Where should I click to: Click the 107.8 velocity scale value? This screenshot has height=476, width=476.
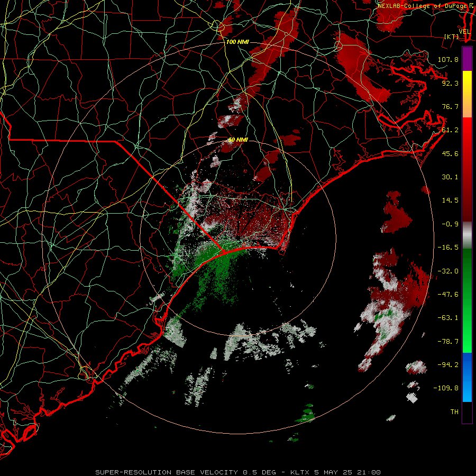click(448, 59)
